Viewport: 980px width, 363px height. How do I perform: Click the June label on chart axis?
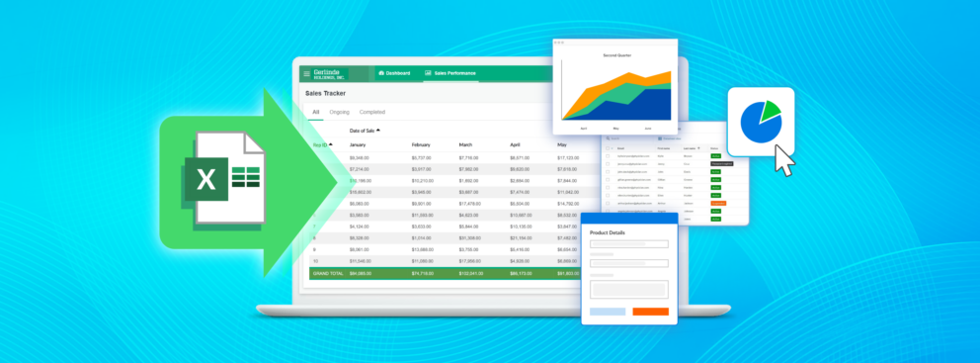coord(647,129)
